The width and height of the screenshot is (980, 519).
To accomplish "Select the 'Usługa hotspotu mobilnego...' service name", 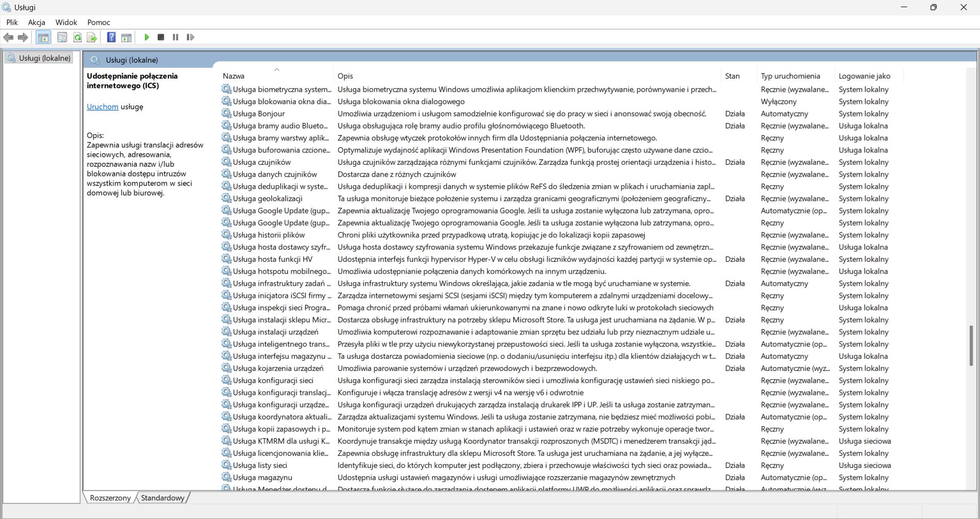I will tap(282, 271).
